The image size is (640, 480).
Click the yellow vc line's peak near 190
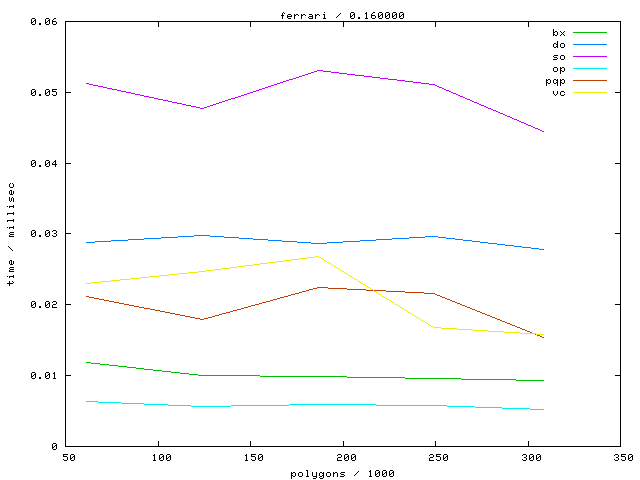[x=318, y=256]
